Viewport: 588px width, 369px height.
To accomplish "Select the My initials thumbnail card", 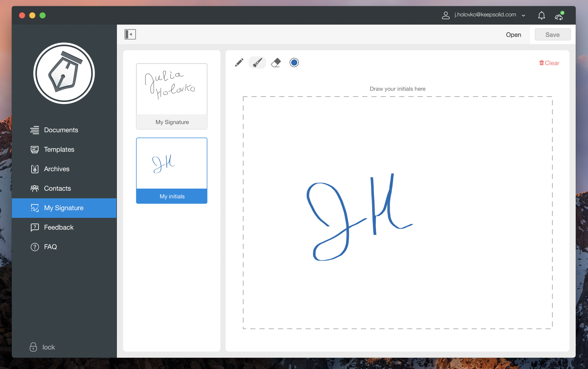I will pyautogui.click(x=172, y=171).
